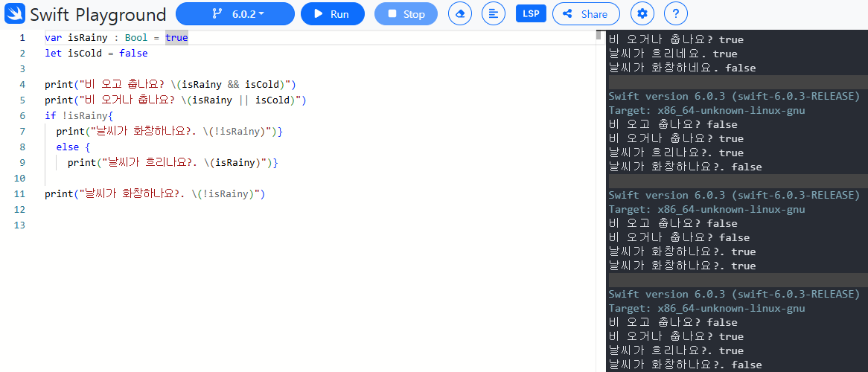The height and width of the screenshot is (372, 868).
Task: Click line number 1 in the gutter
Action: [x=22, y=38]
